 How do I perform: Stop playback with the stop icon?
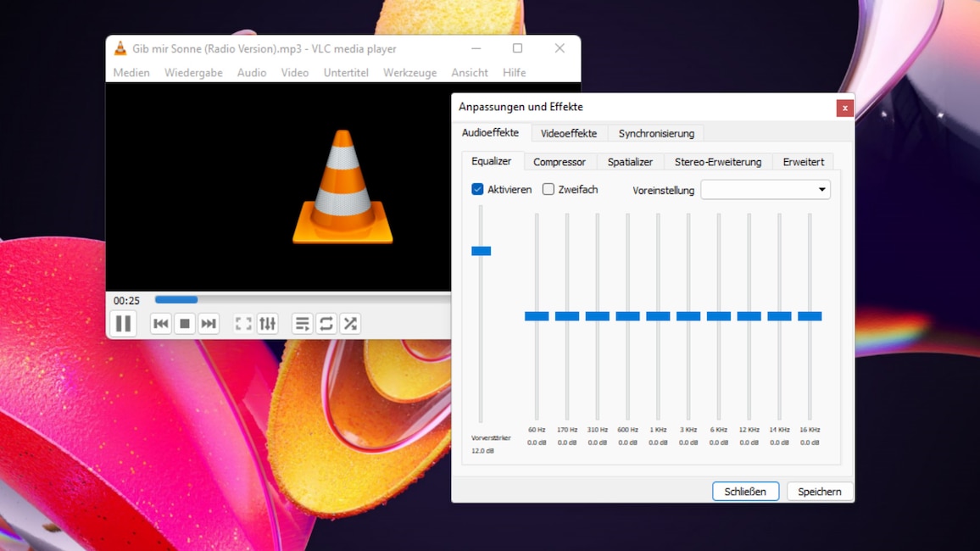point(184,324)
